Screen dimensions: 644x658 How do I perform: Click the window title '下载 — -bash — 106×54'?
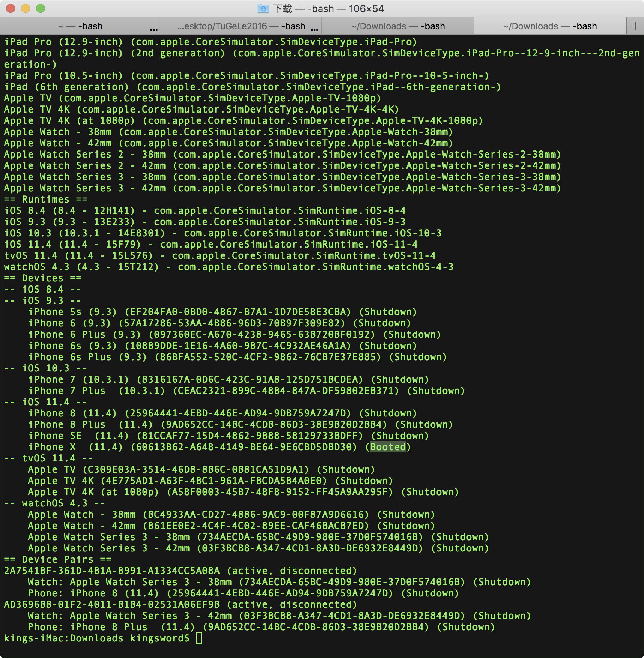[x=328, y=9]
